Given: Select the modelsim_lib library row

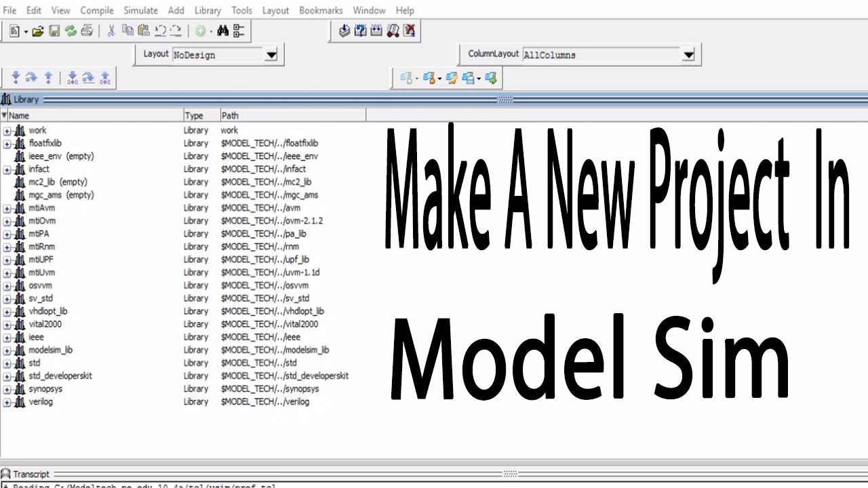Looking at the screenshot, I should 183,350.
